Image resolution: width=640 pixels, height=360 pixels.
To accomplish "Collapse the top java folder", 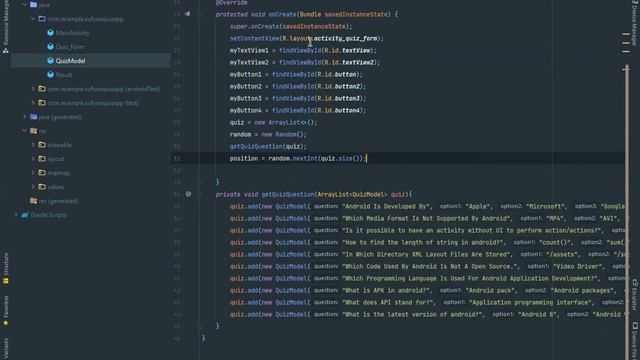I will [x=24, y=4].
